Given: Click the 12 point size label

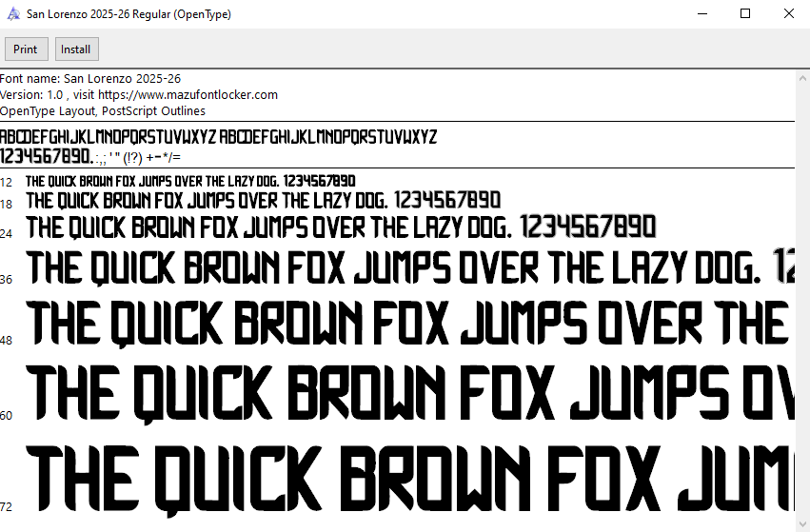Looking at the screenshot, I should pyautogui.click(x=7, y=182).
